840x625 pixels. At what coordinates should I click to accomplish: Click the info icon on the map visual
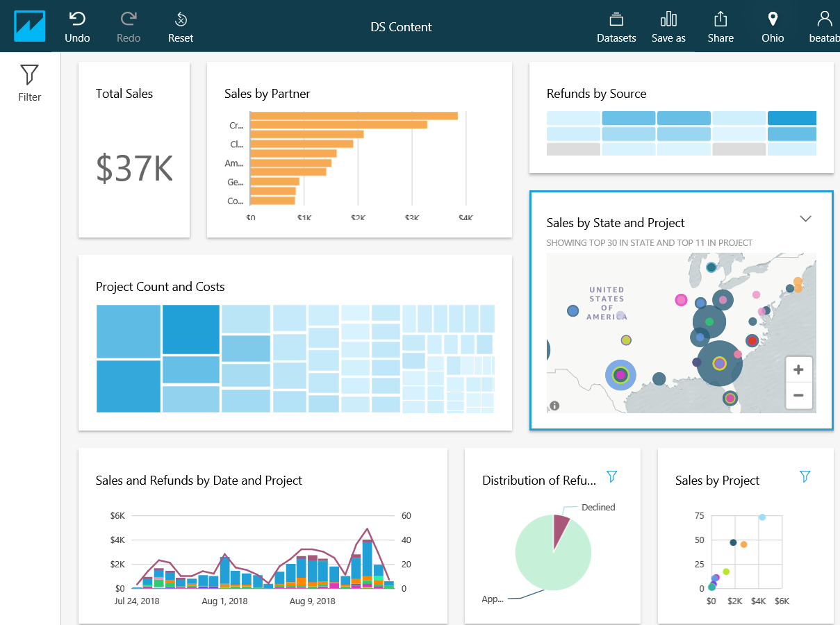click(x=554, y=405)
